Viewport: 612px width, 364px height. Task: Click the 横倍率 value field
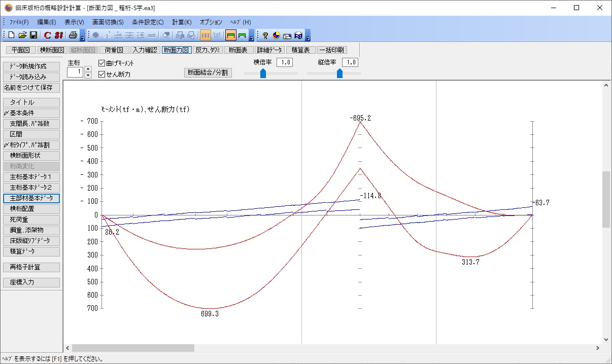click(x=285, y=62)
